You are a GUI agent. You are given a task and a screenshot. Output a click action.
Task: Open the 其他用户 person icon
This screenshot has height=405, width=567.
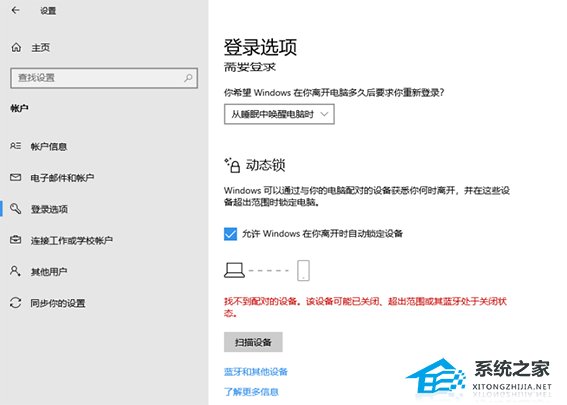point(15,271)
